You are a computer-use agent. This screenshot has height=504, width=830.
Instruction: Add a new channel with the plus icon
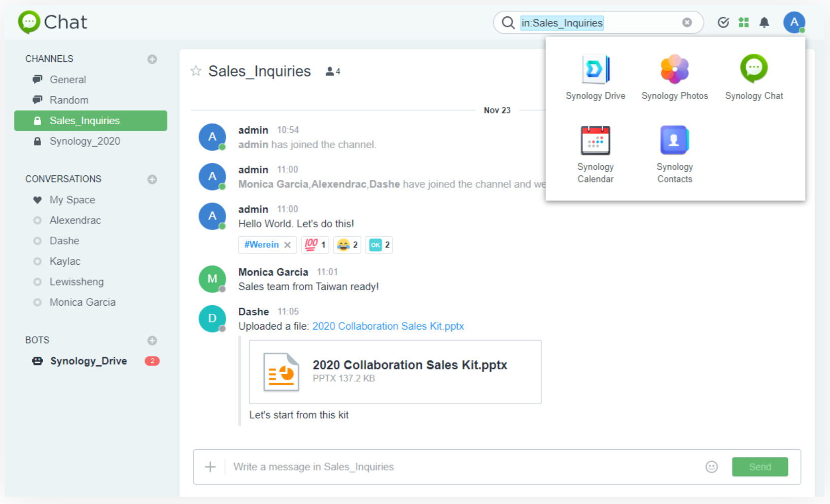point(152,59)
